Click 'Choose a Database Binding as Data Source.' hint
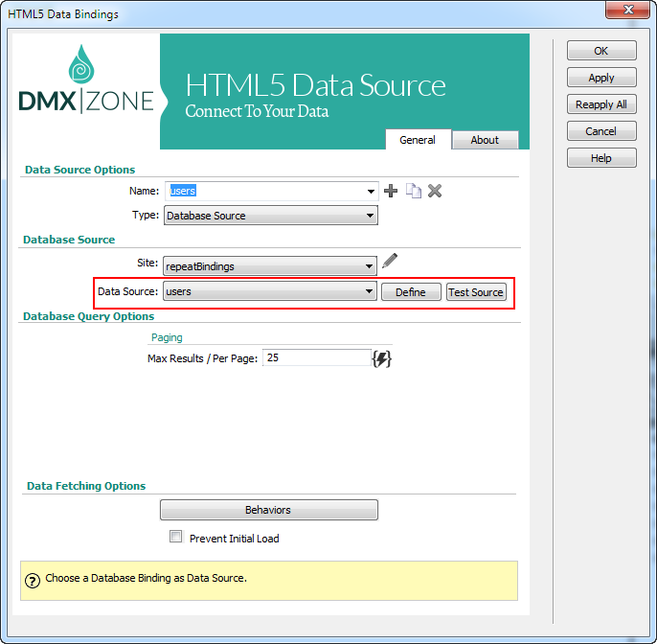This screenshot has height=644, width=657. point(147,578)
